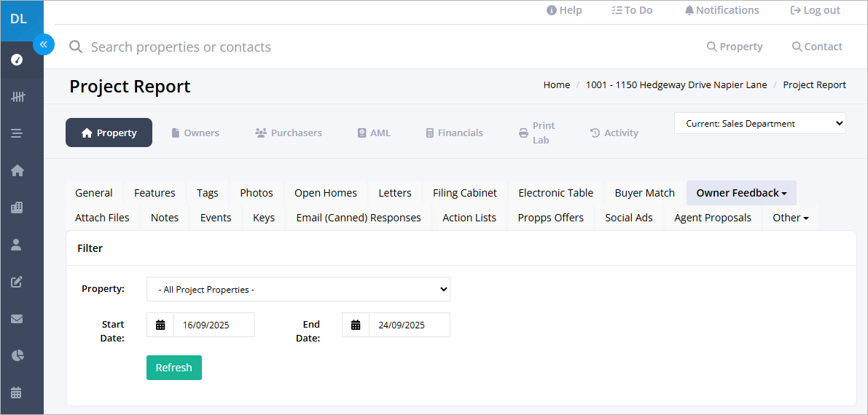
Task: Expand the Other tab dropdown
Action: point(791,218)
